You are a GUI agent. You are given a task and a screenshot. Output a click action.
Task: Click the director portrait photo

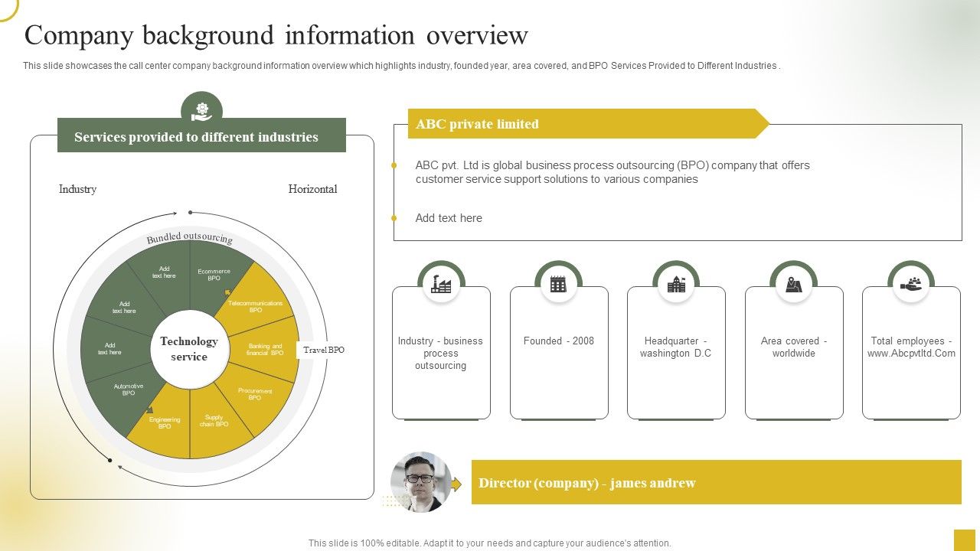click(x=420, y=481)
